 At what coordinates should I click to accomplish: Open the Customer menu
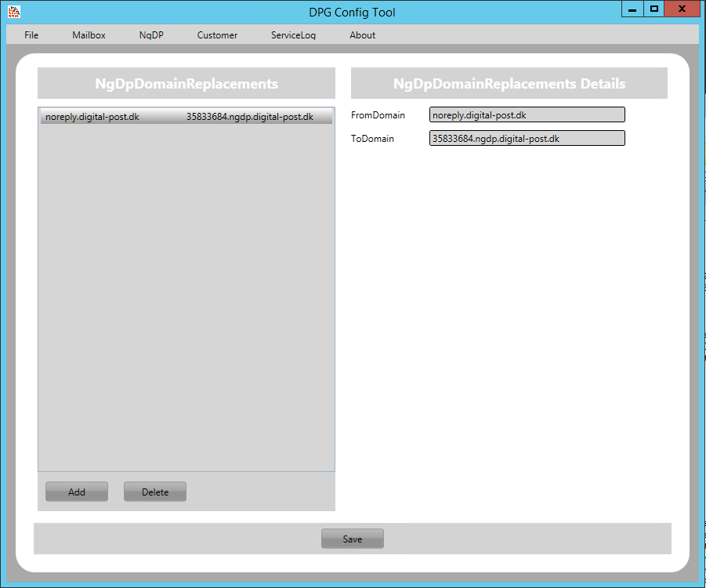pos(217,35)
